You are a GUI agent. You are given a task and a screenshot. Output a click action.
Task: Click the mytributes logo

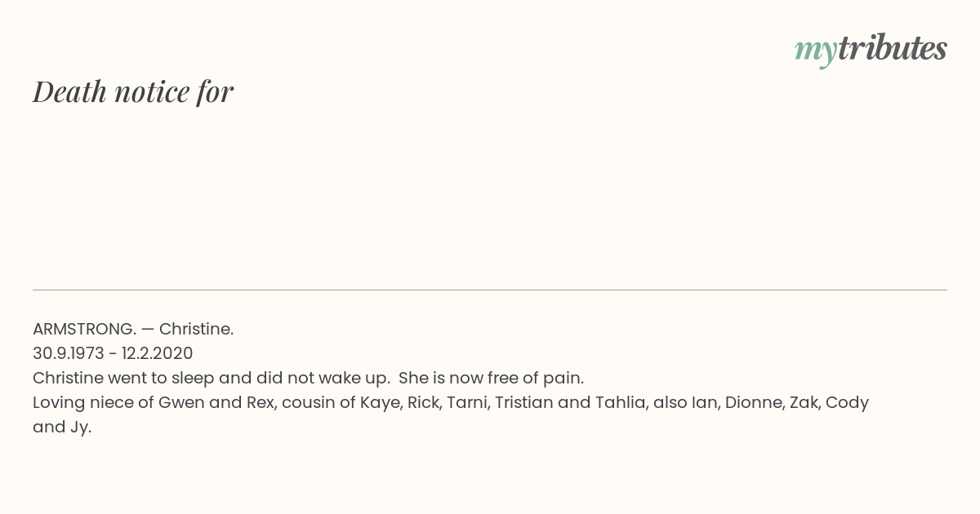871,51
